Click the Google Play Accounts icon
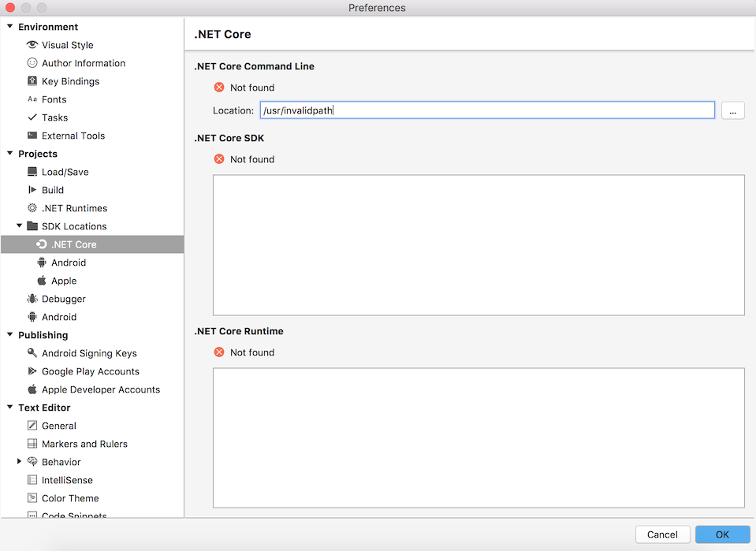The height and width of the screenshot is (551, 756). (x=32, y=371)
